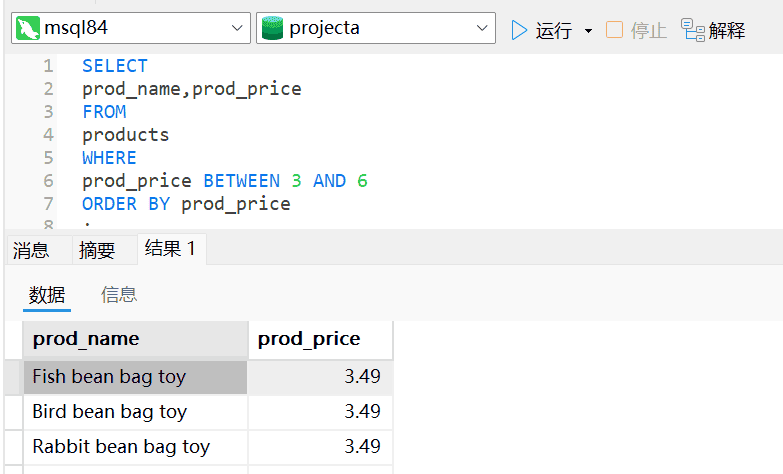Click the prod_price column header
Viewport: 783px width, 474px height.
pos(319,339)
